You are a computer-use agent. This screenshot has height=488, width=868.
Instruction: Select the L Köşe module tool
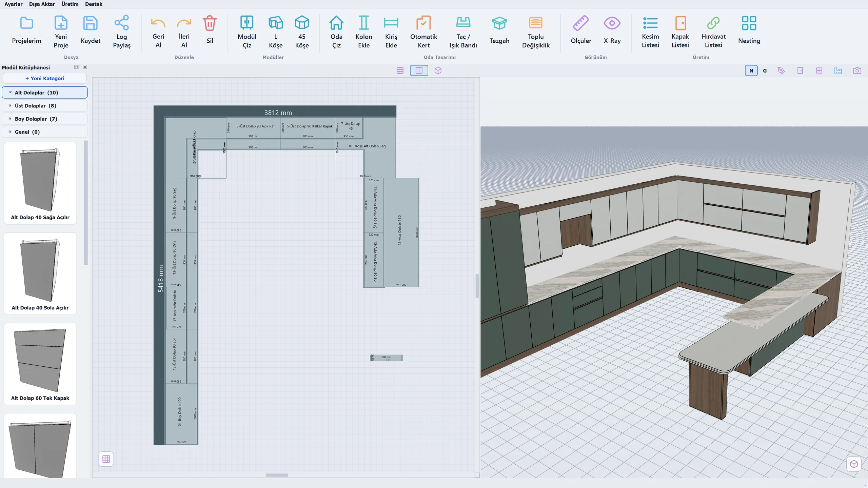point(276,32)
